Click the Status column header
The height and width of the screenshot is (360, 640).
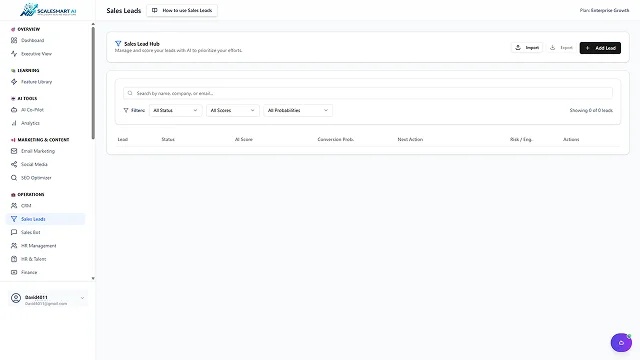(168, 140)
